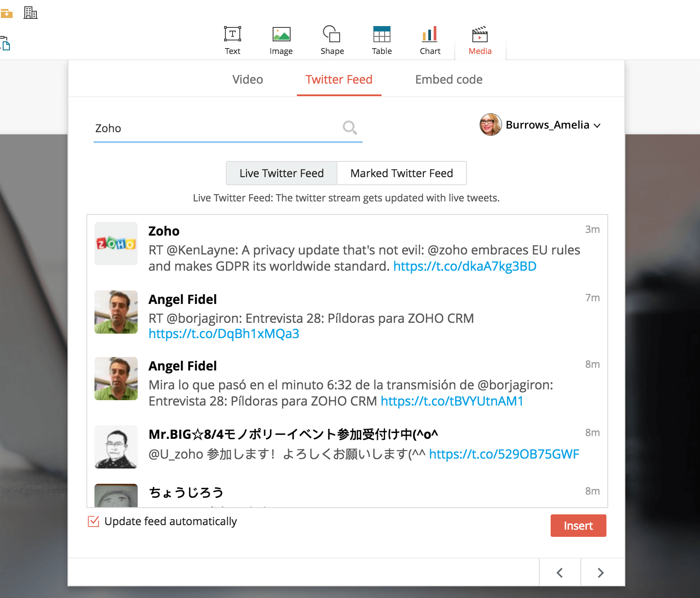Open link https://t.co/tBVYUtnAM1
The width and height of the screenshot is (700, 598).
click(x=452, y=401)
